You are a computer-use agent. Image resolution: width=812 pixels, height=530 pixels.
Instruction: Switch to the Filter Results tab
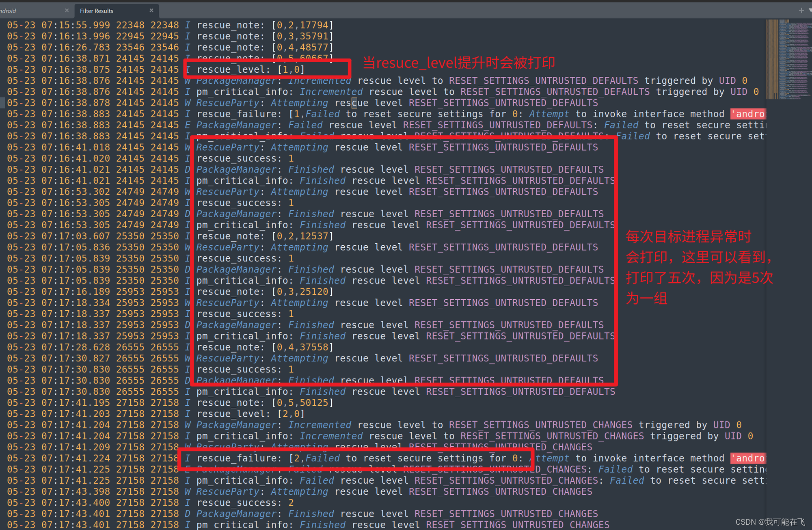point(97,11)
